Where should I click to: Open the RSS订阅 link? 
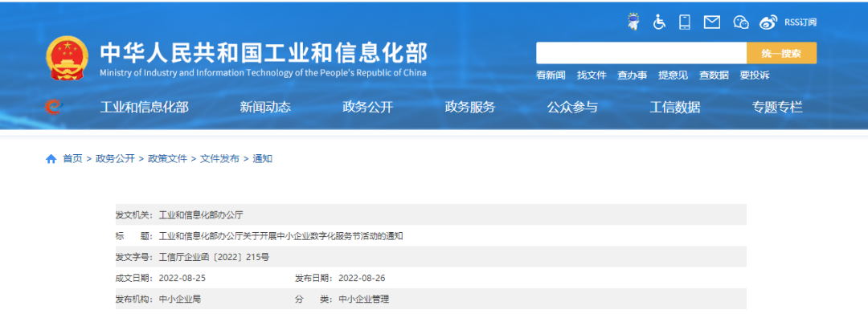[x=800, y=22]
